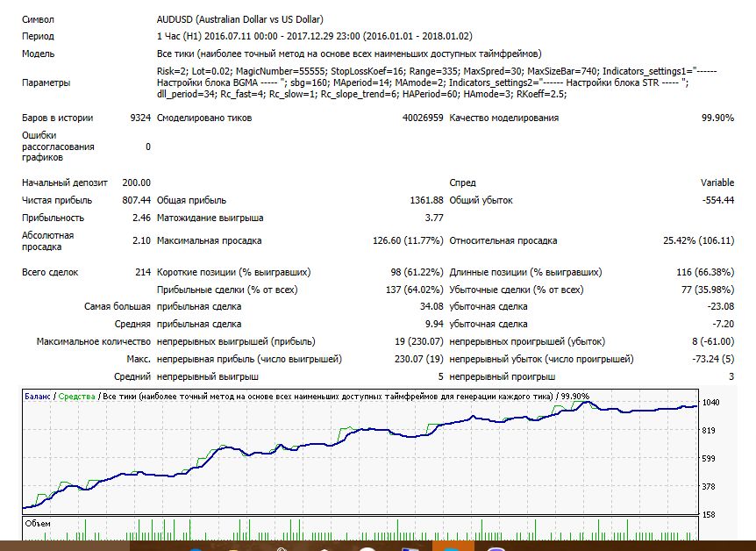The image size is (756, 551).
Task: Select the relative drawdown value '25.42% (106.11)'
Action: coord(699,240)
